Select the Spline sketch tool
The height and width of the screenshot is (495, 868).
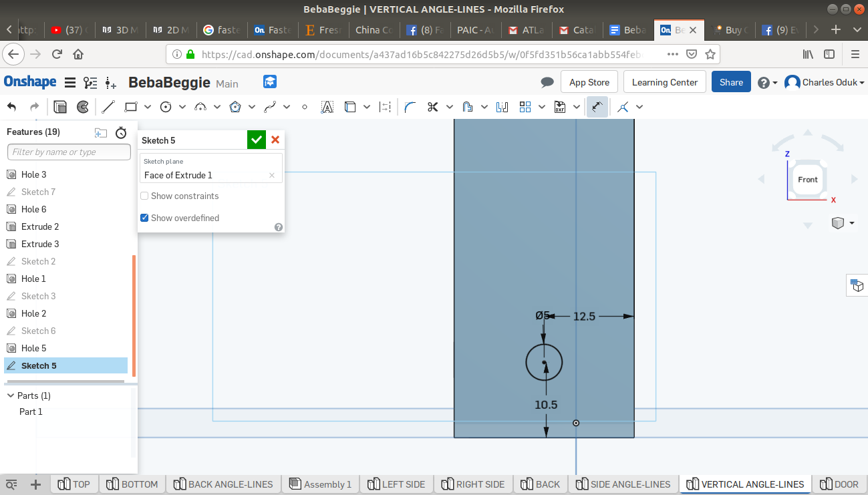270,107
